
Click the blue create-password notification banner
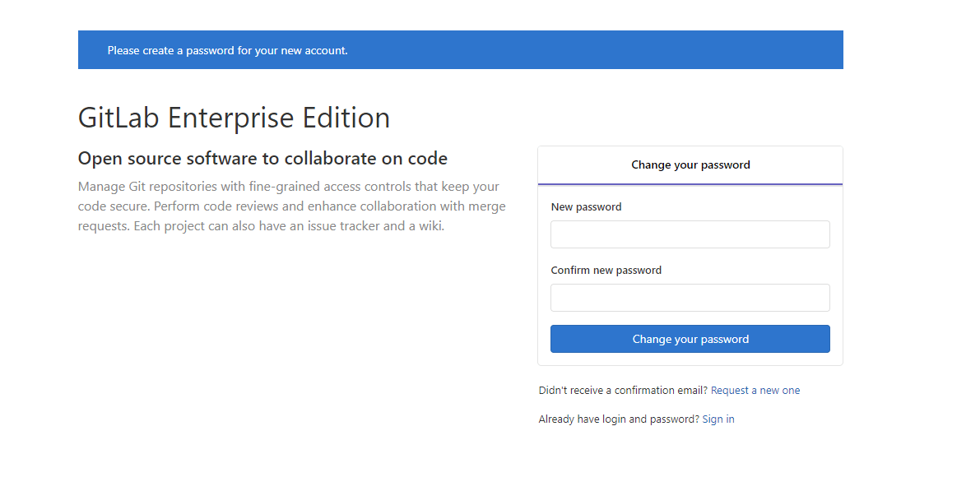(461, 50)
